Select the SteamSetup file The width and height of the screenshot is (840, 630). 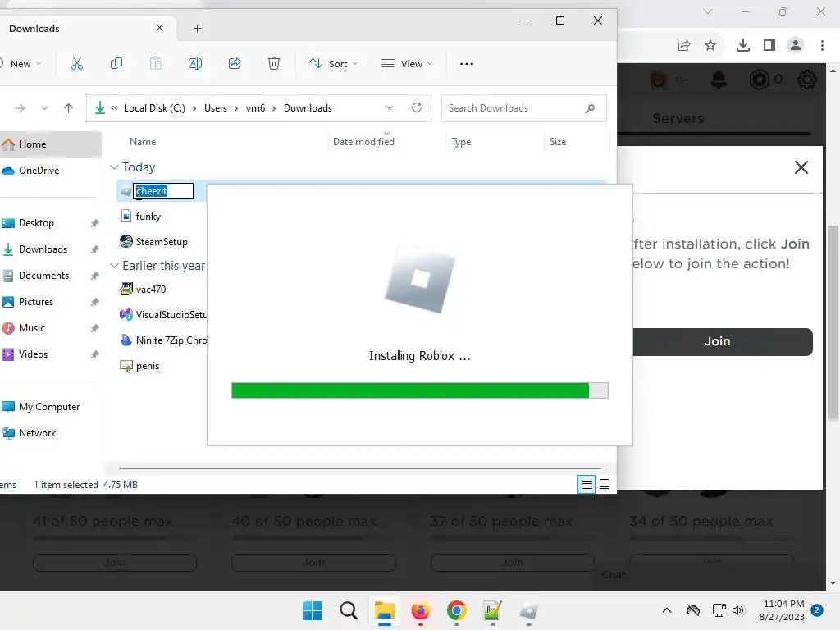(162, 242)
